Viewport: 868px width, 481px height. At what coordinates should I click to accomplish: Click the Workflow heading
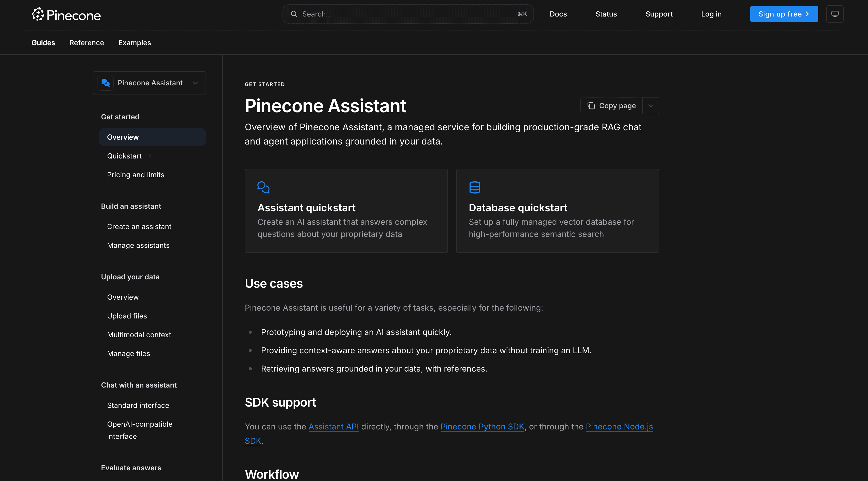(x=272, y=474)
